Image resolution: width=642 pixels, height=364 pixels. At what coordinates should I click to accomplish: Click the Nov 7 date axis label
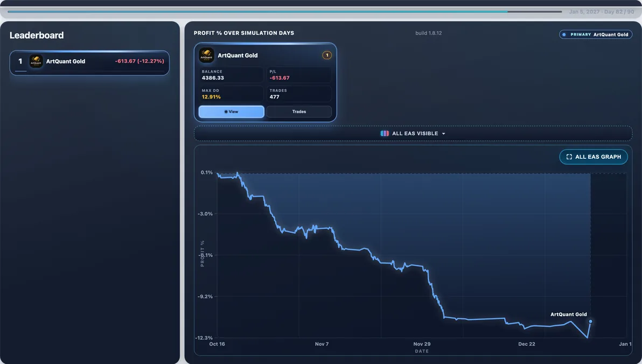[x=322, y=344]
